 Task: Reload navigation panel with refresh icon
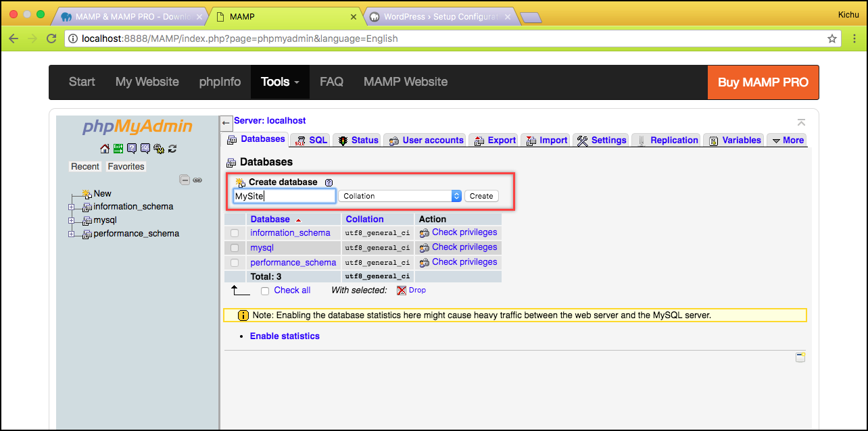(x=172, y=149)
